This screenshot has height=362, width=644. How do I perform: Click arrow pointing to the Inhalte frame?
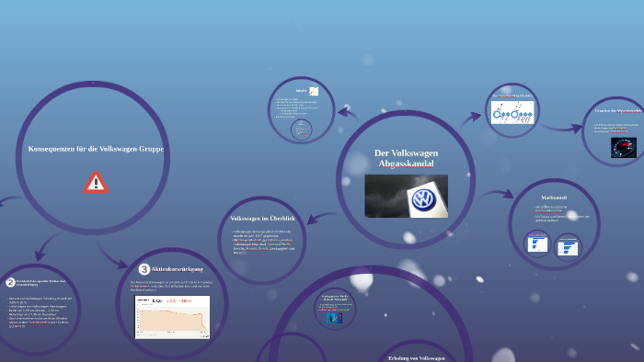(x=348, y=114)
